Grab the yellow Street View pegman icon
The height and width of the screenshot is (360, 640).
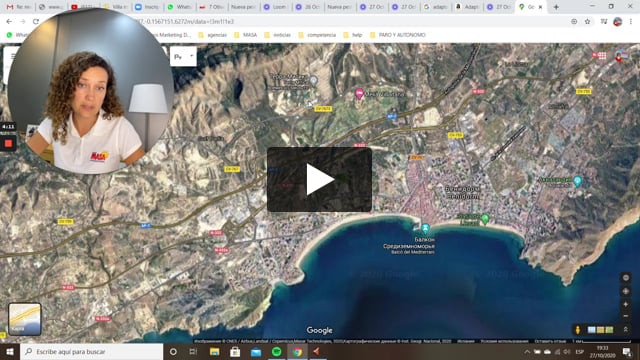[577, 329]
